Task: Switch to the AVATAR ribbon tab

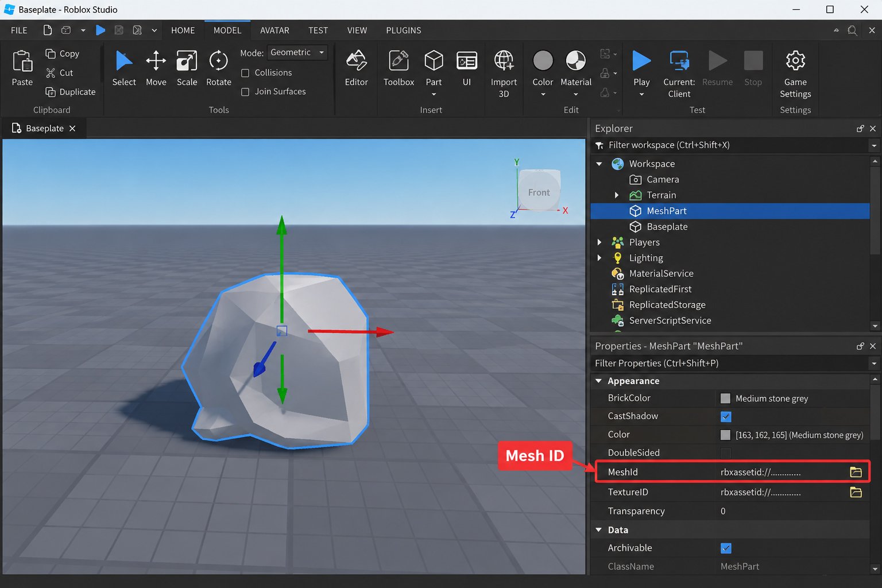Action: click(274, 30)
